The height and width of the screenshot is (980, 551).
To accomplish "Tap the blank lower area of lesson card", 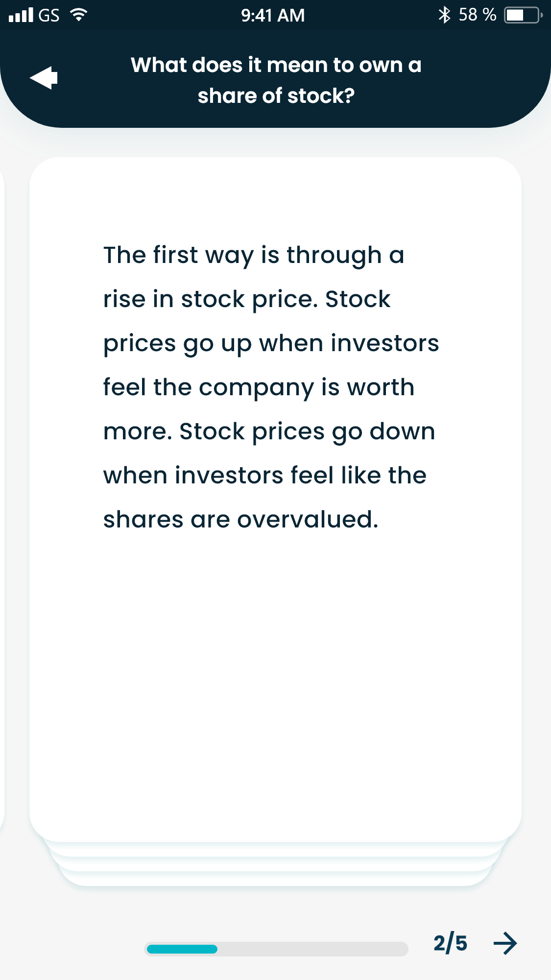I will click(x=275, y=686).
